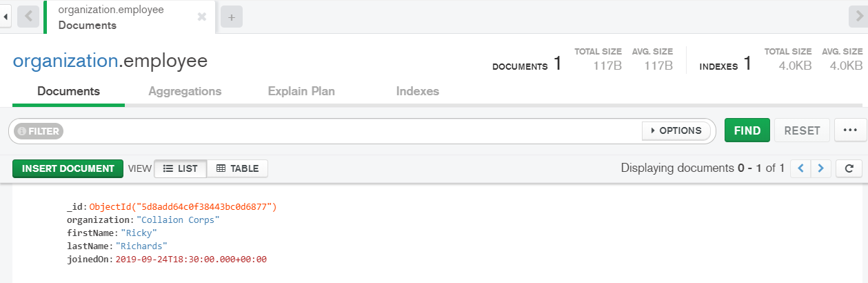Switch to List view
The image size is (868, 283).
181,168
